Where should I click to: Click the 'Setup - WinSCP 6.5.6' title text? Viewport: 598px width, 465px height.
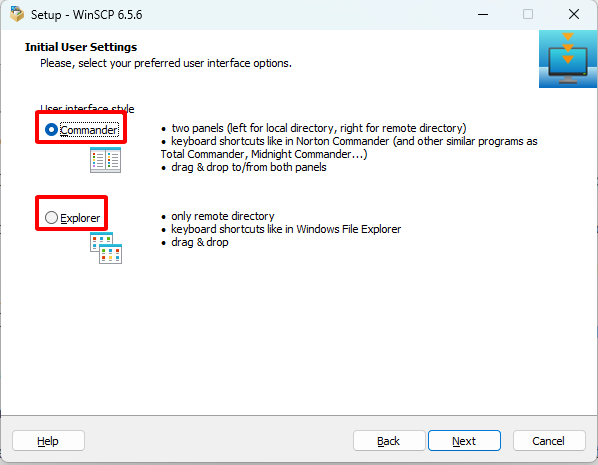[87, 14]
